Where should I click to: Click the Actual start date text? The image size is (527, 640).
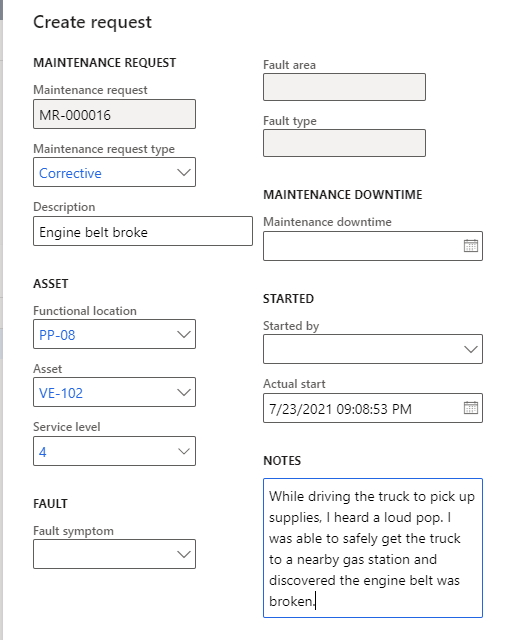point(340,409)
